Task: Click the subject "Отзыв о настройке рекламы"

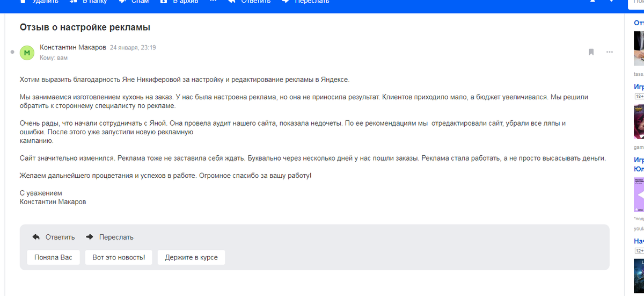Action: tap(85, 27)
